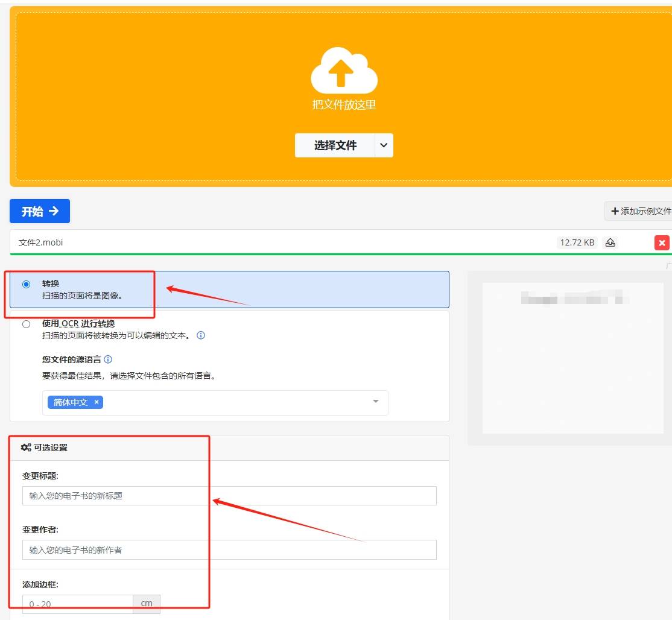Select the 简体中文 tag in language box
This screenshot has width=672, height=620.
click(71, 402)
